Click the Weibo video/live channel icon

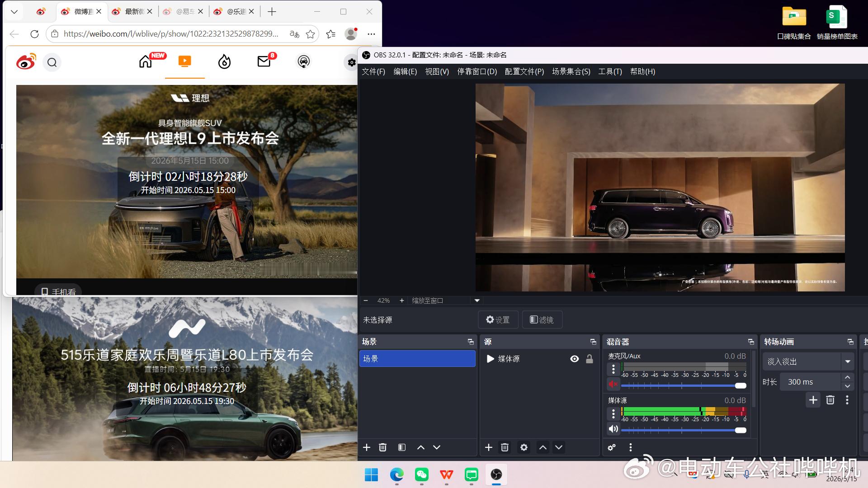(184, 61)
